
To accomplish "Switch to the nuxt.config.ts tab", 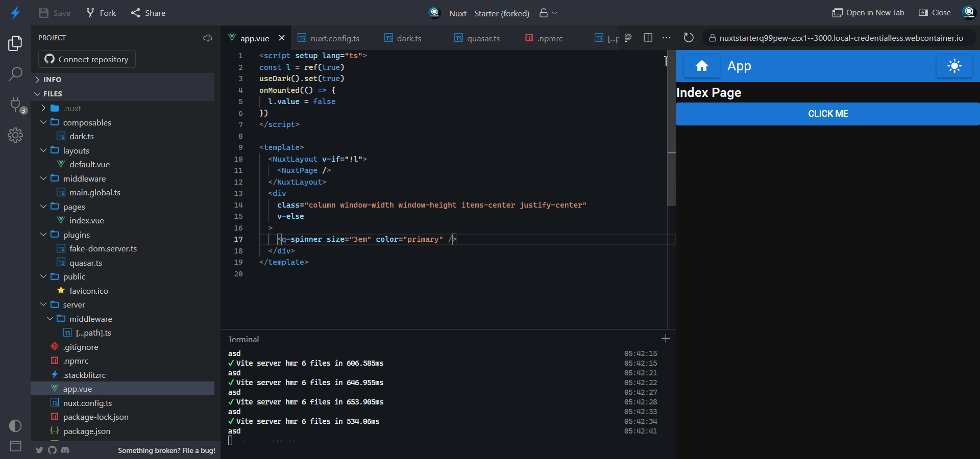I will [335, 38].
